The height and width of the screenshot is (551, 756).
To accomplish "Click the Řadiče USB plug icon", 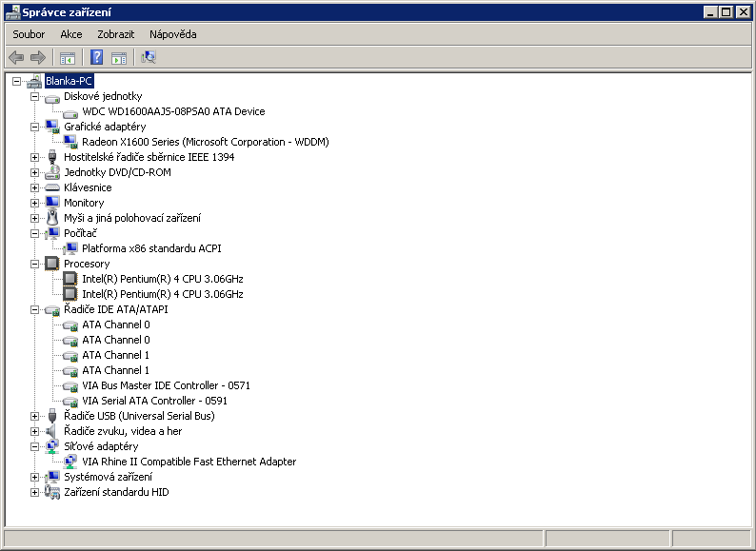I will coord(52,416).
